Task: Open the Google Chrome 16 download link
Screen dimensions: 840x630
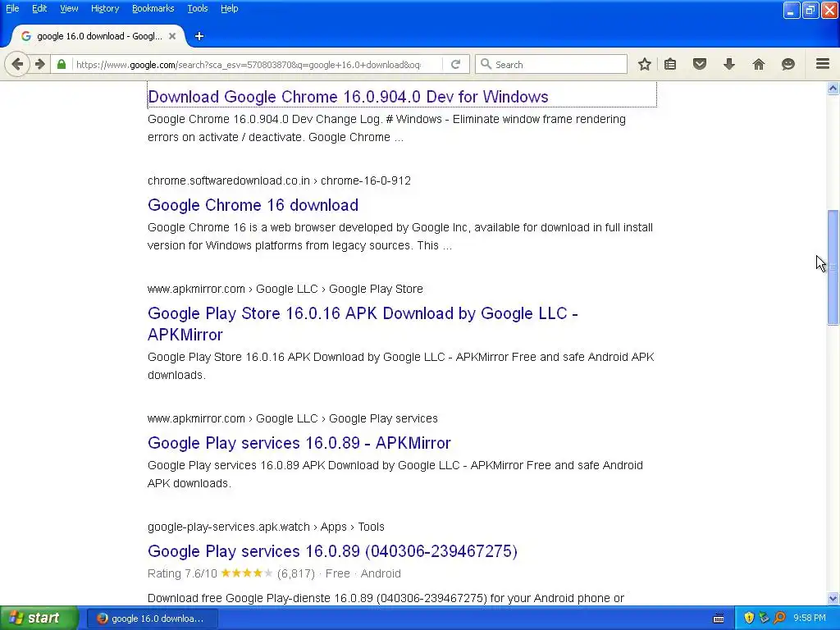Action: 253,204
